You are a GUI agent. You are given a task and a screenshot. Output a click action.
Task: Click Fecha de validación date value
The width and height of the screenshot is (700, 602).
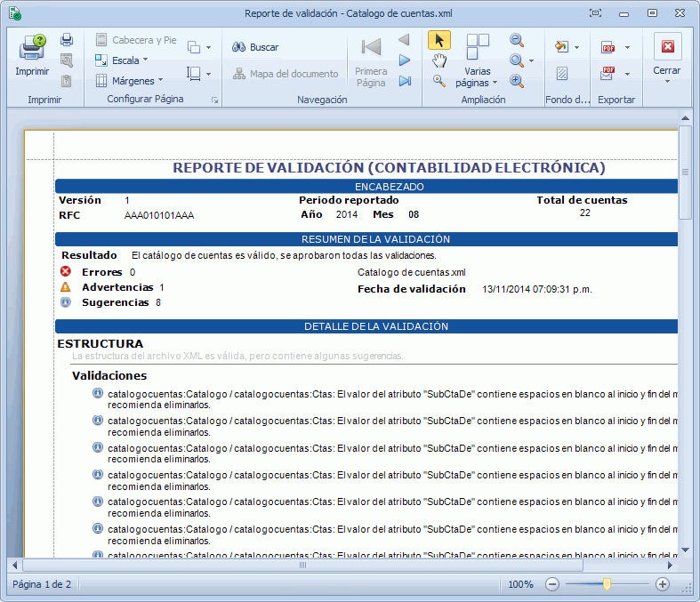coord(537,289)
